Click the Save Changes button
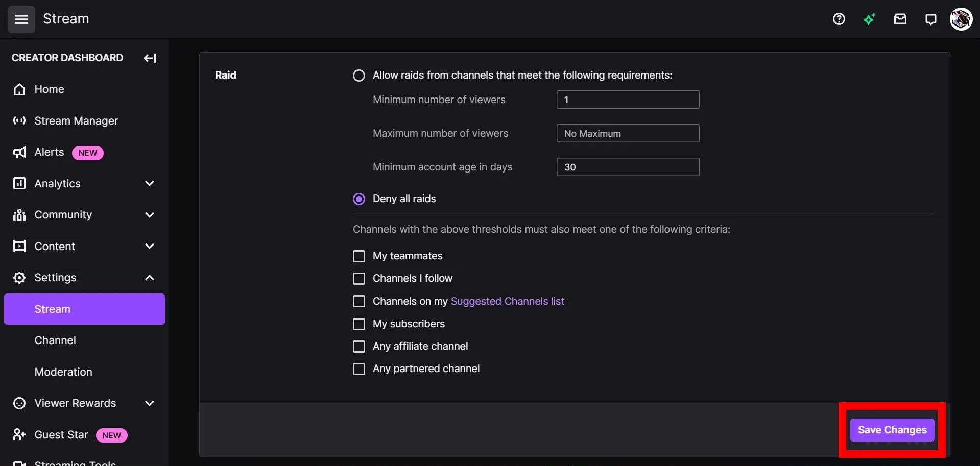The image size is (980, 466). (892, 430)
